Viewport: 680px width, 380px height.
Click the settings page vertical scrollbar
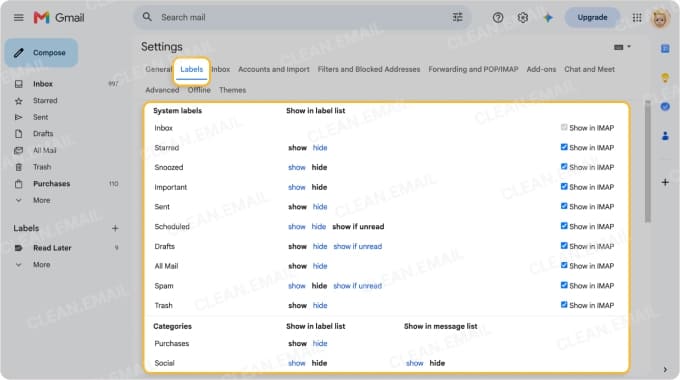[x=647, y=162]
